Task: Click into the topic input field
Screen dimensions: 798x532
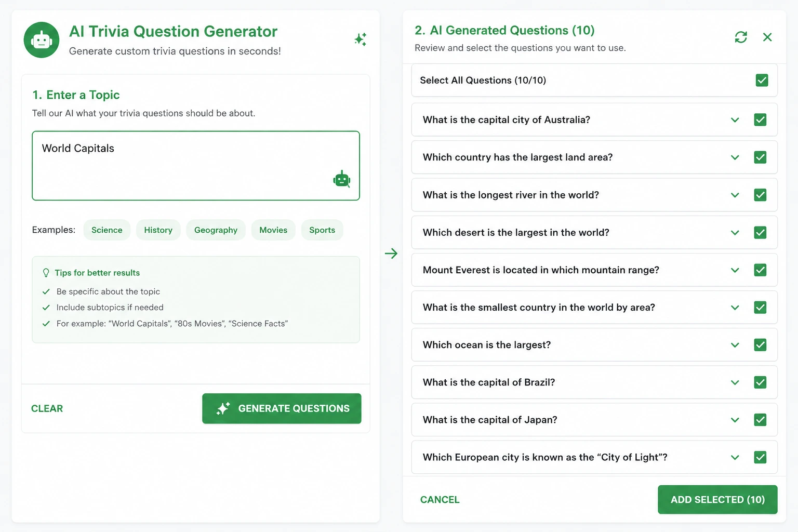Action: (x=196, y=166)
